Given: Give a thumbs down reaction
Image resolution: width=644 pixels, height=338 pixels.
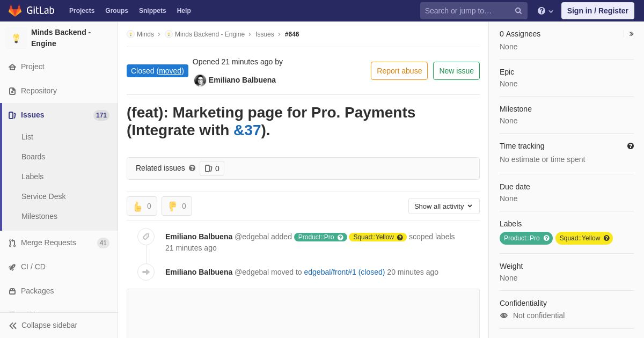Looking at the screenshot, I should [177, 206].
